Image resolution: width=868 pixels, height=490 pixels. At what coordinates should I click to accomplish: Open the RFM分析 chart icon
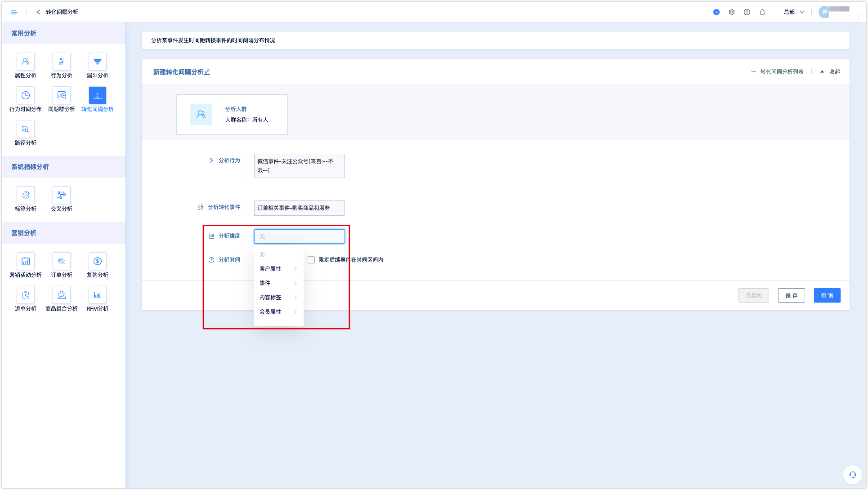click(x=97, y=295)
